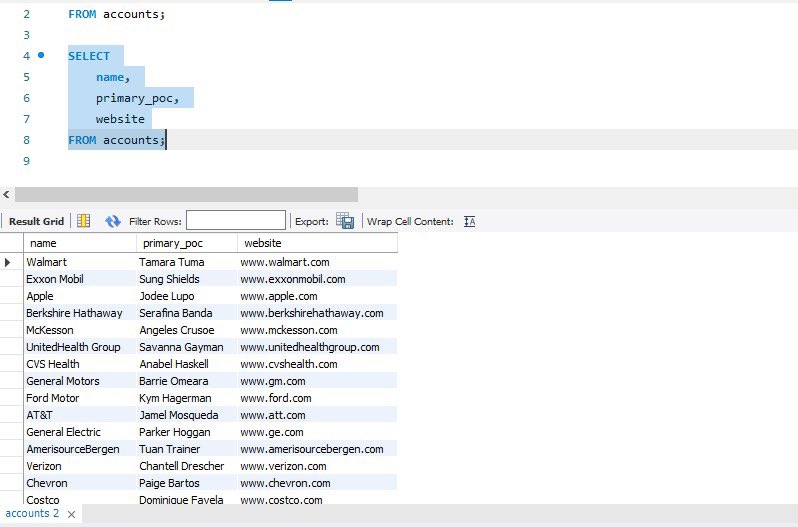The width and height of the screenshot is (798, 527).
Task: Toggle form editor grid icon beside Result Grid
Action: [83, 221]
